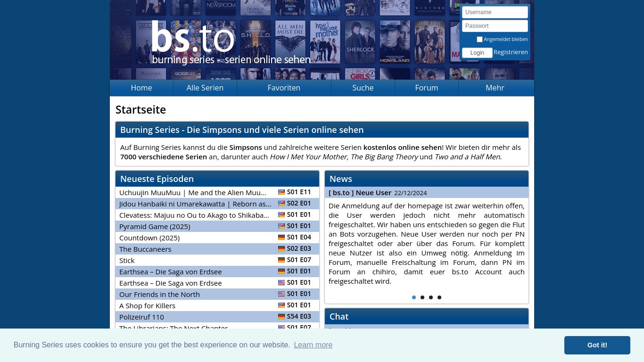Click the 'S02 E03' episode code
The width and height of the screenshot is (644, 362).
point(299,248)
